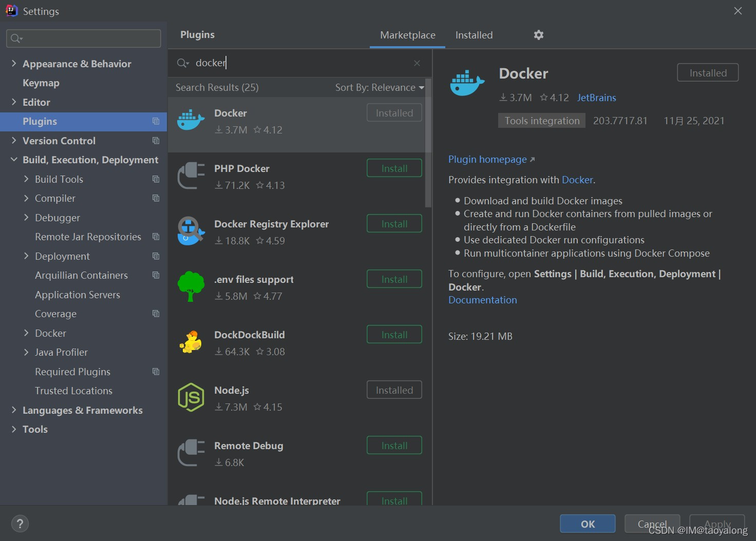The height and width of the screenshot is (541, 756).
Task: Install Remote Debug plugin
Action: (394, 446)
